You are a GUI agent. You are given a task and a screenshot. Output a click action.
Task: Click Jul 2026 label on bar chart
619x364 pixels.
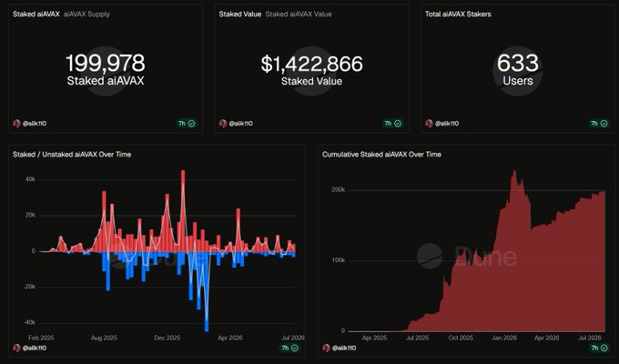pos(293,338)
